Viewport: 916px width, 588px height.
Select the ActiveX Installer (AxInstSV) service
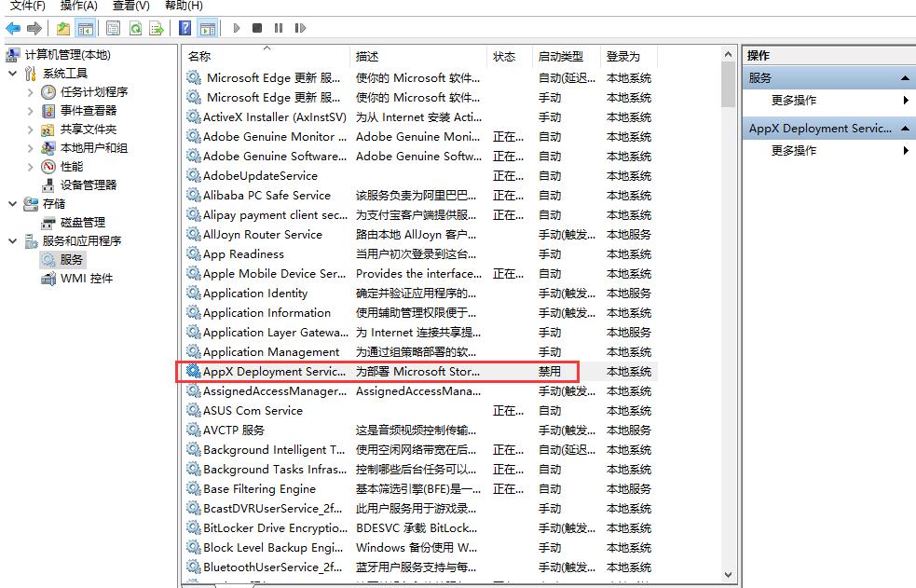click(420, 116)
